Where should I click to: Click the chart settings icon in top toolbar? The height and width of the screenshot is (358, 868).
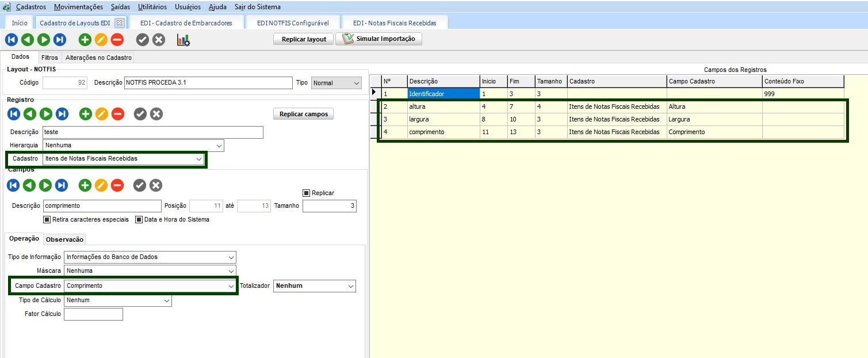click(x=183, y=40)
